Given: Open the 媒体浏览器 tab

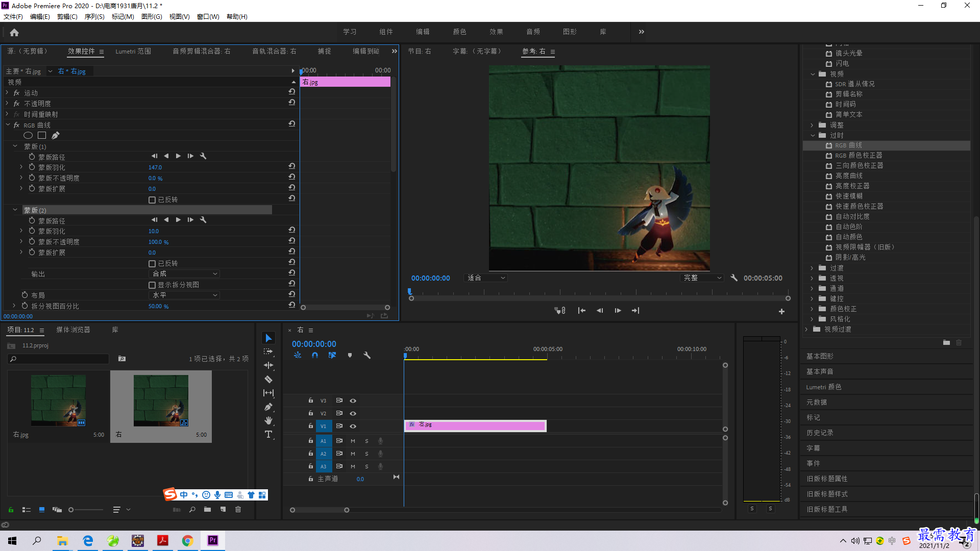Looking at the screenshot, I should tap(73, 330).
